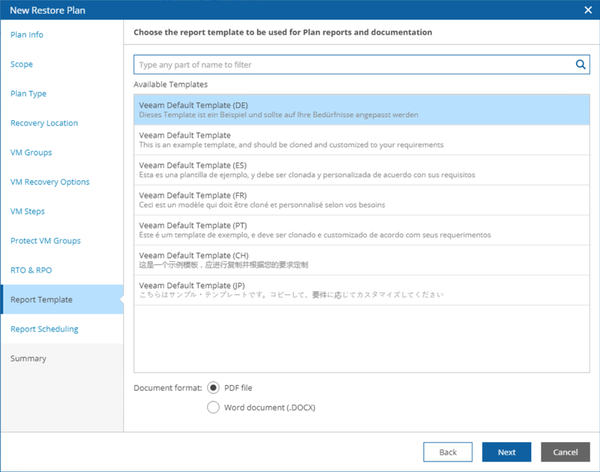Cancel the restore plan wizard
600x472 pixels.
[565, 452]
